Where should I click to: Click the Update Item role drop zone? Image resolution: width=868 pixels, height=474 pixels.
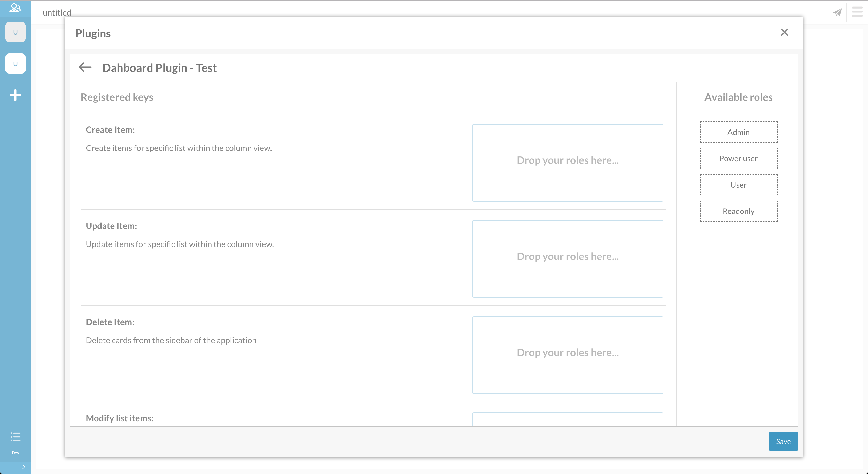tap(568, 259)
